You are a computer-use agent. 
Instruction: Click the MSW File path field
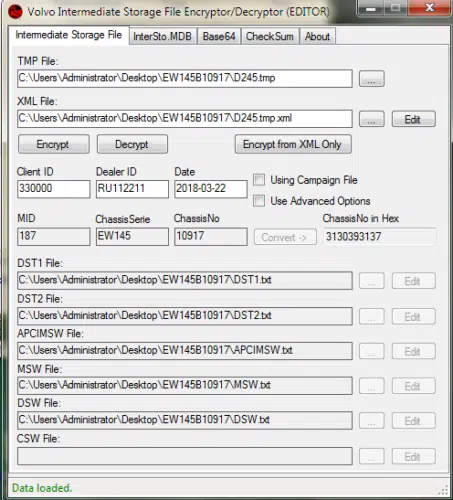[185, 386]
